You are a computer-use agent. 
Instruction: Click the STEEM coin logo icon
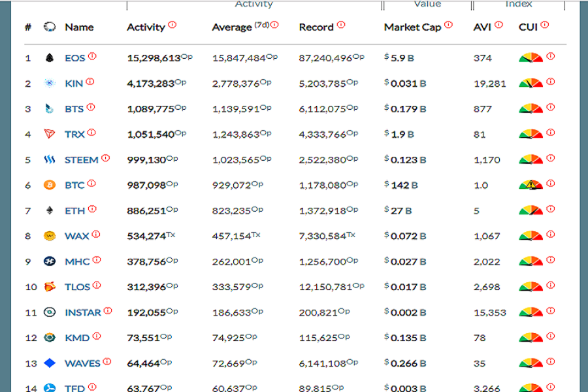point(49,160)
